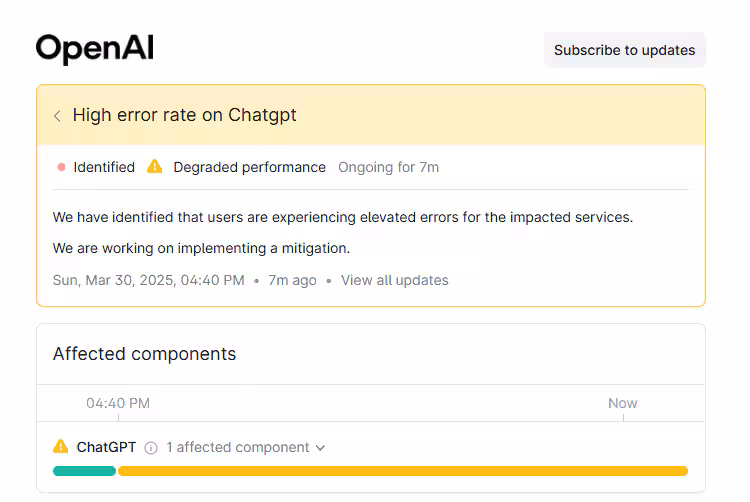Click the OpenAI logo
The image size is (750, 502).
tap(95, 49)
